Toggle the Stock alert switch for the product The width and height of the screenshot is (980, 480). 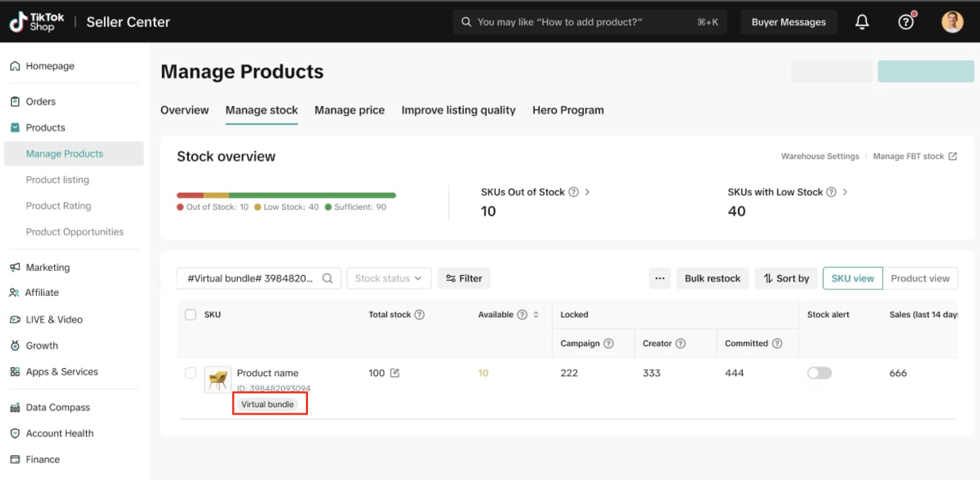(x=819, y=373)
